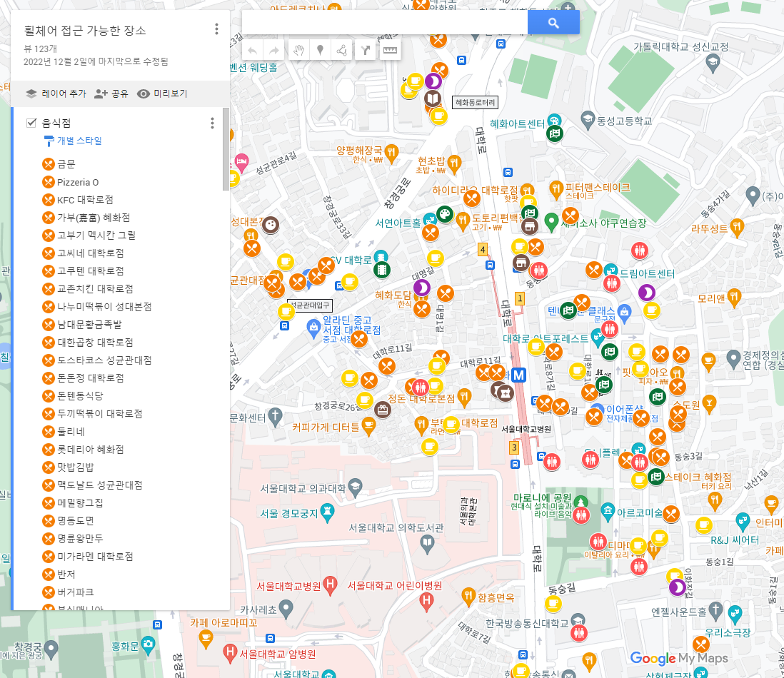The width and height of the screenshot is (784, 678).
Task: Click the redo arrow in toolbar
Action: [x=274, y=50]
